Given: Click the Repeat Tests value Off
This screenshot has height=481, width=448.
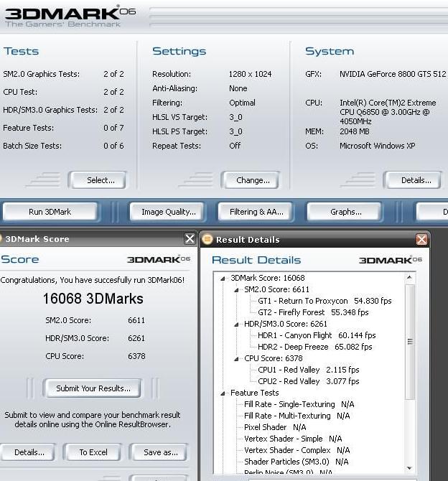Looking at the screenshot, I should coord(235,146).
